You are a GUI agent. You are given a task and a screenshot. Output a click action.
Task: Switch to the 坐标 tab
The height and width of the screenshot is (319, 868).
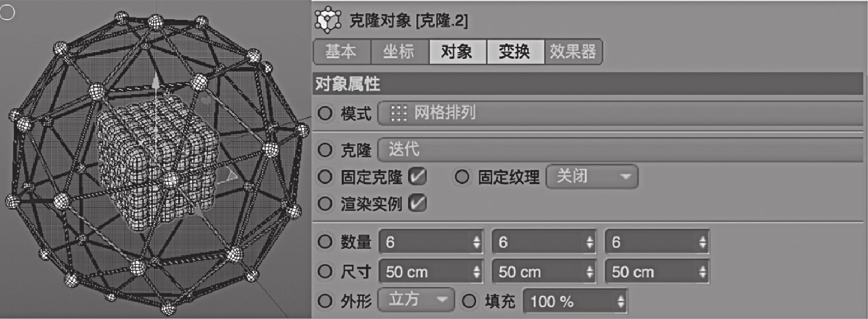coord(399,52)
